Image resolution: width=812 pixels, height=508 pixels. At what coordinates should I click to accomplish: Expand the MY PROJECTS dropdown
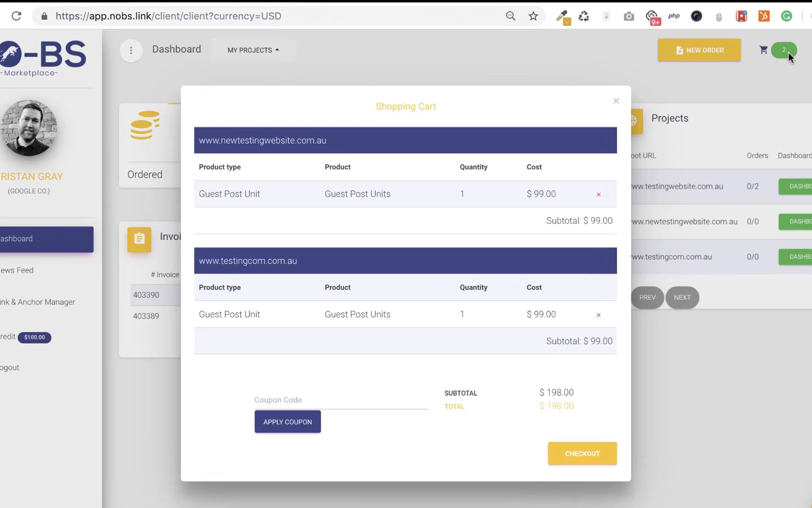[253, 50]
